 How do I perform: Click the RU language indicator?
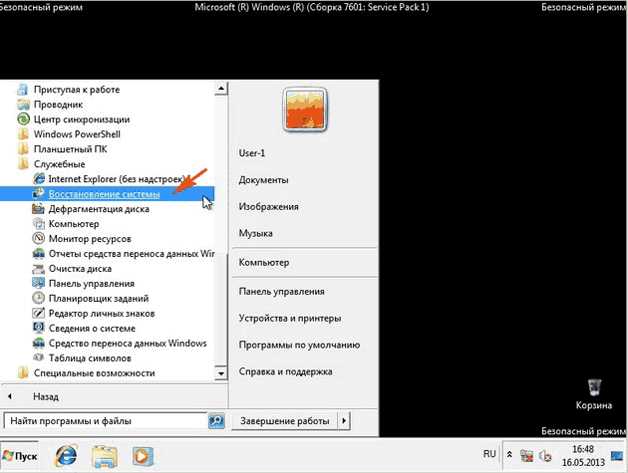click(489, 454)
